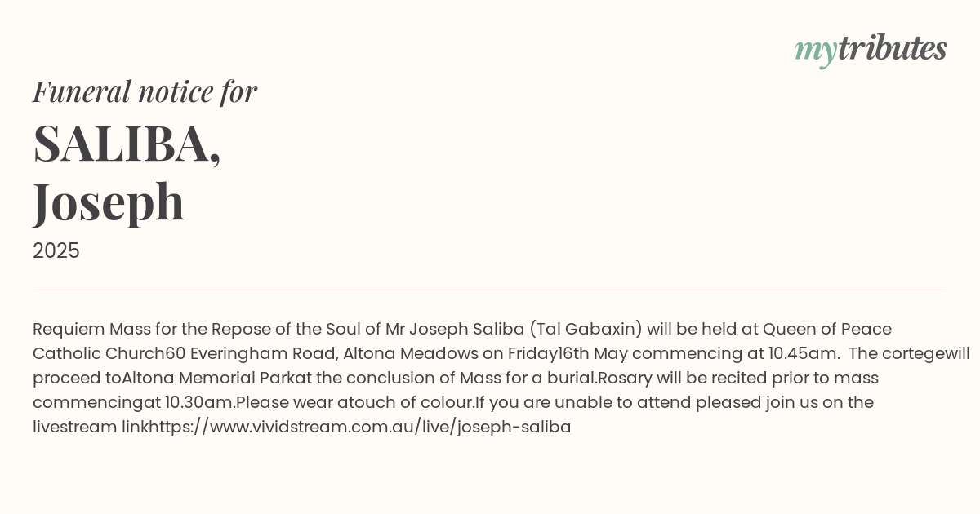Select the surname SALIBA heading

127,144
